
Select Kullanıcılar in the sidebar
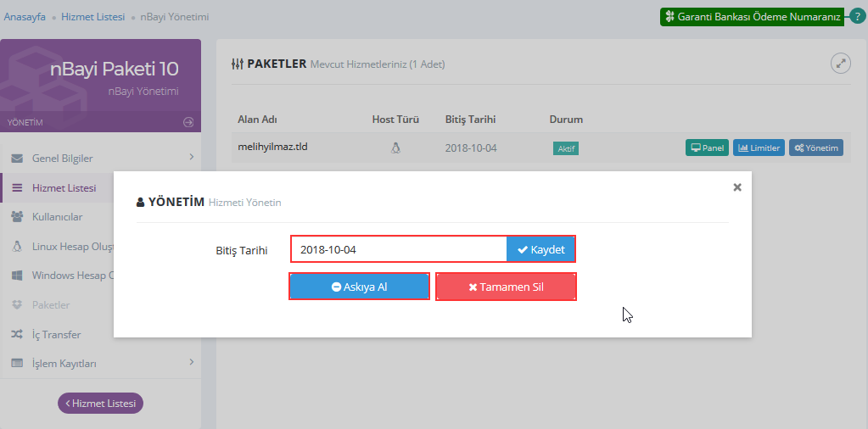(57, 217)
